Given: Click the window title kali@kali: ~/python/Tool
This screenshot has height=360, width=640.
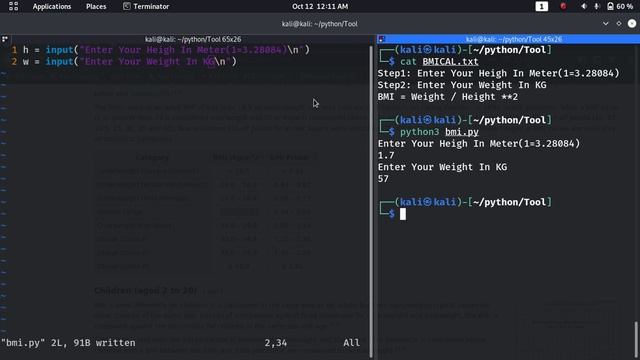Looking at the screenshot, I should pyautogui.click(x=320, y=24).
